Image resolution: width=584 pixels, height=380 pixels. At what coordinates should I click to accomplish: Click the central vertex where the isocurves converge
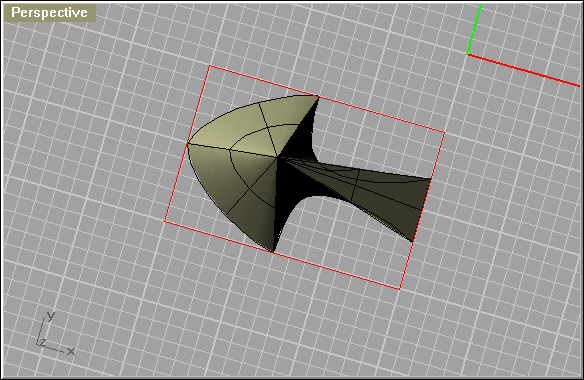[x=277, y=157]
